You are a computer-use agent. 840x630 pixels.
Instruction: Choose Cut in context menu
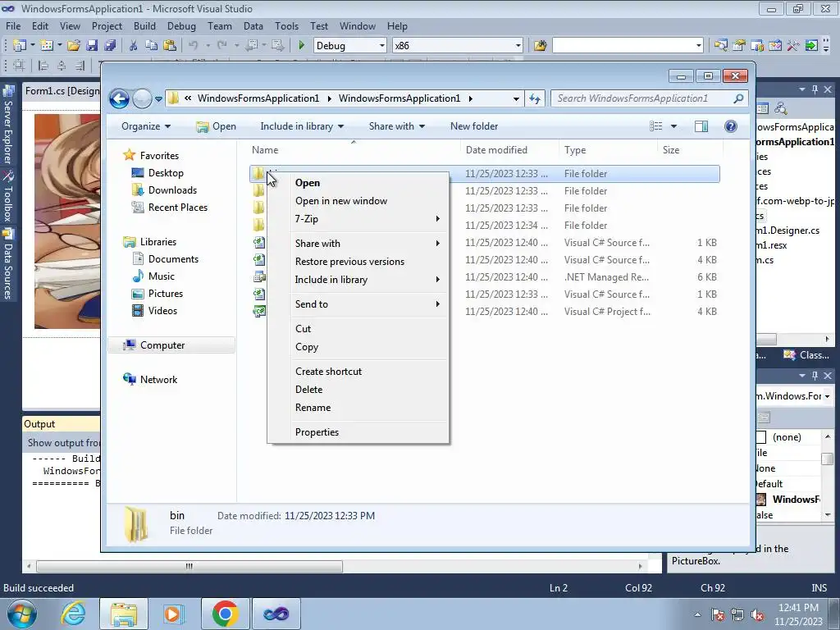[x=358, y=329]
